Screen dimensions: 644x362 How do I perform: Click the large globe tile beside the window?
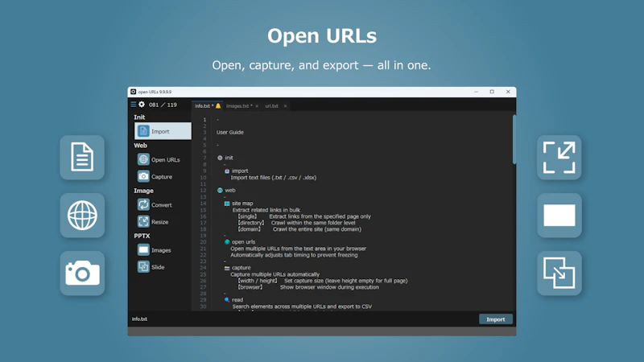[82, 215]
